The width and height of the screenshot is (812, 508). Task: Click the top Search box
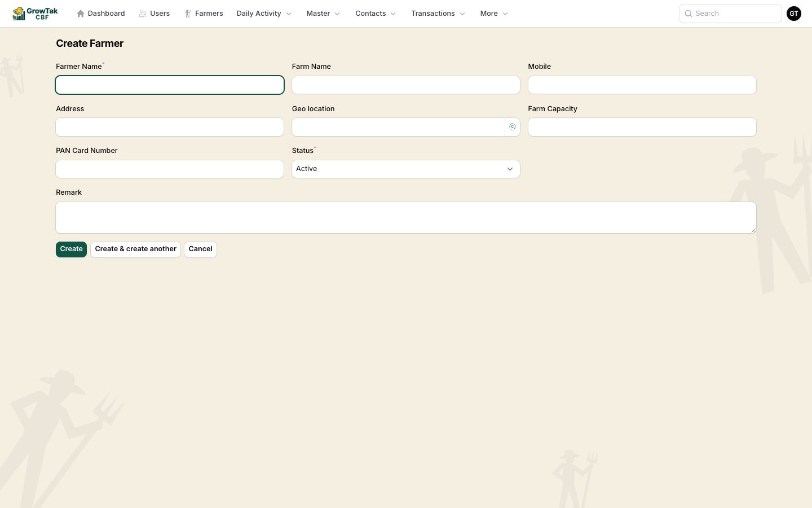click(x=730, y=14)
